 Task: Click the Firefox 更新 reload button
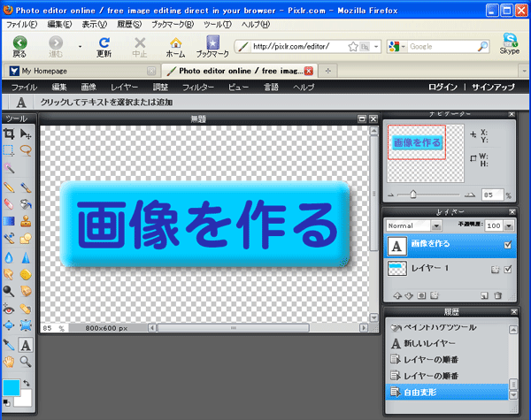click(104, 47)
